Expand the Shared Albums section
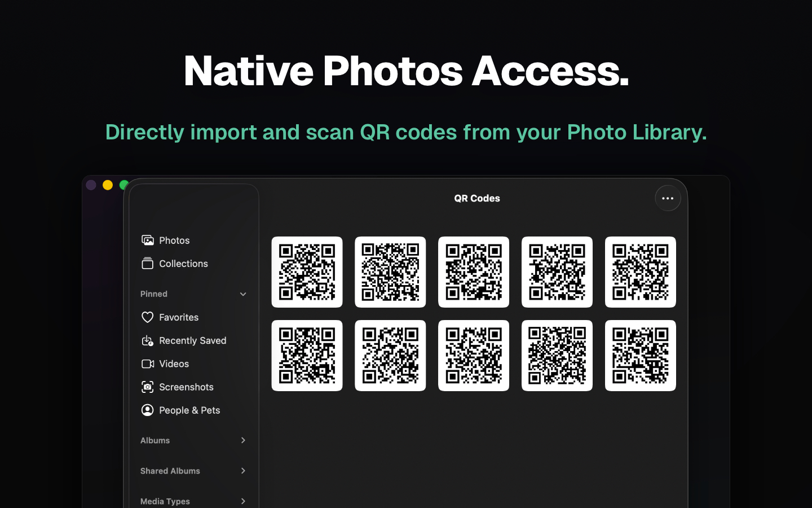Viewport: 812px width, 508px height. (x=243, y=471)
